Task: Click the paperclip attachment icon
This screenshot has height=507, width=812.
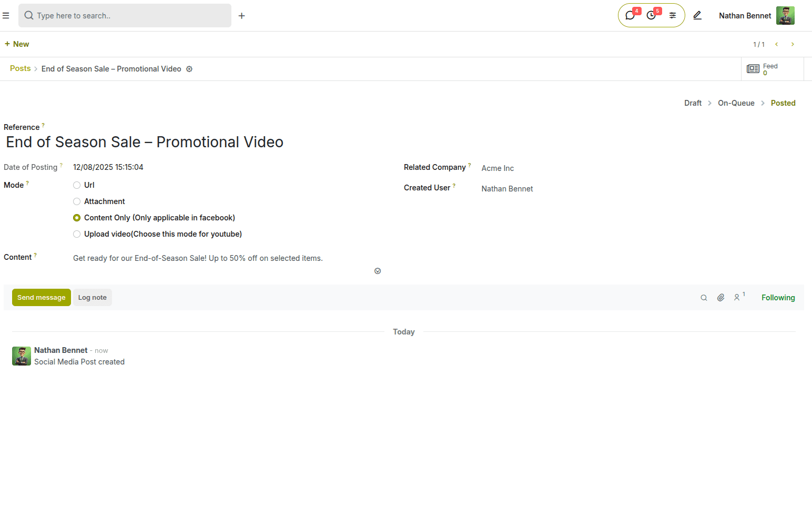Action: 720,297
